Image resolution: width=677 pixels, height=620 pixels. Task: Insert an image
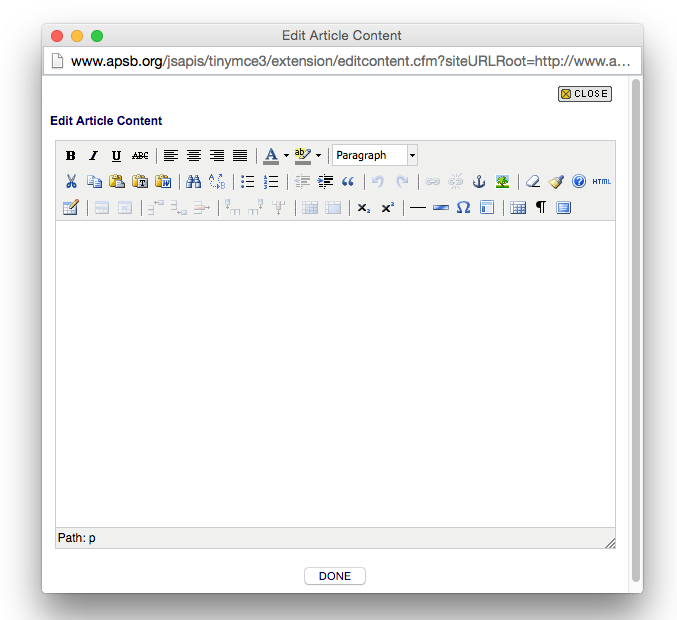[x=502, y=182]
